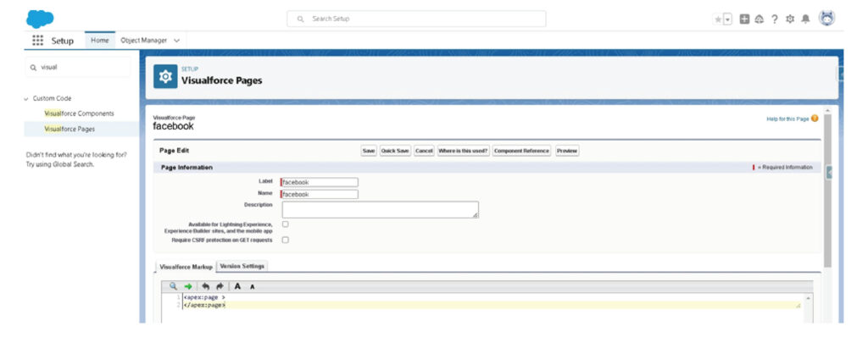
Task: Click the Name input field
Action: coord(320,194)
